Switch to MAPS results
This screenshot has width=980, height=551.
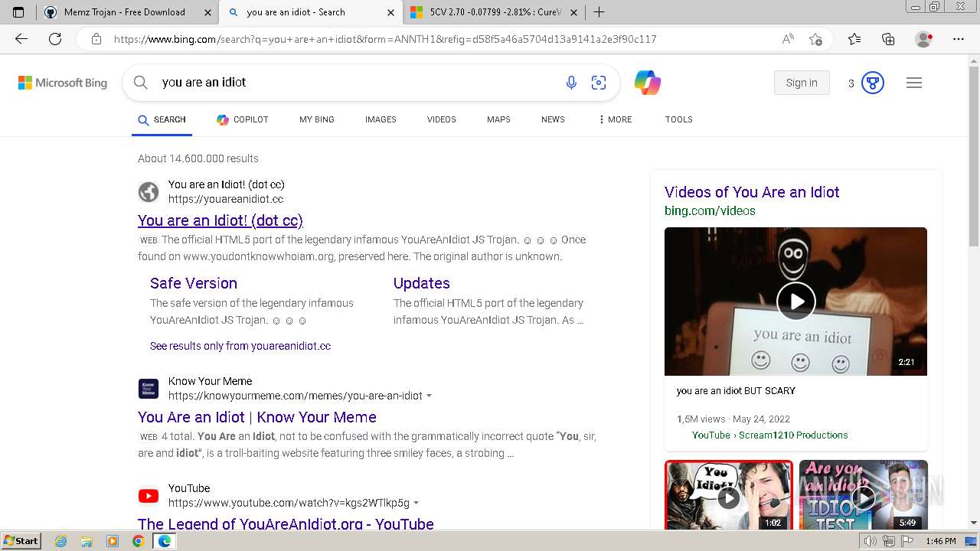point(498,119)
